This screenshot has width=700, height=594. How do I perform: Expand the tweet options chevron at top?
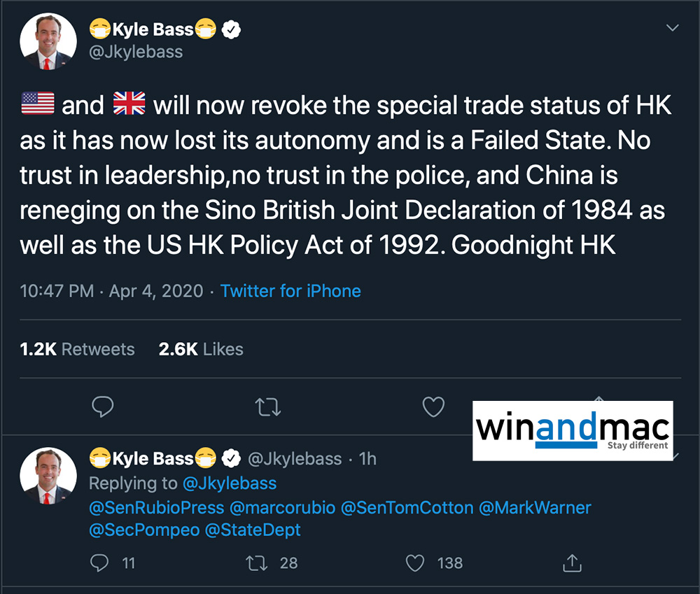(x=672, y=28)
